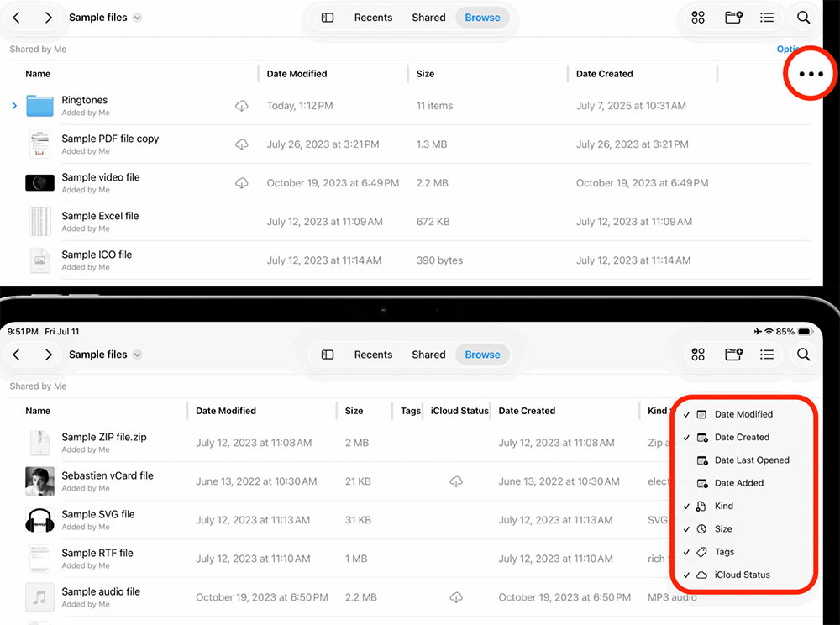Tap the back navigation arrow
840x625 pixels.
pyautogui.click(x=16, y=17)
